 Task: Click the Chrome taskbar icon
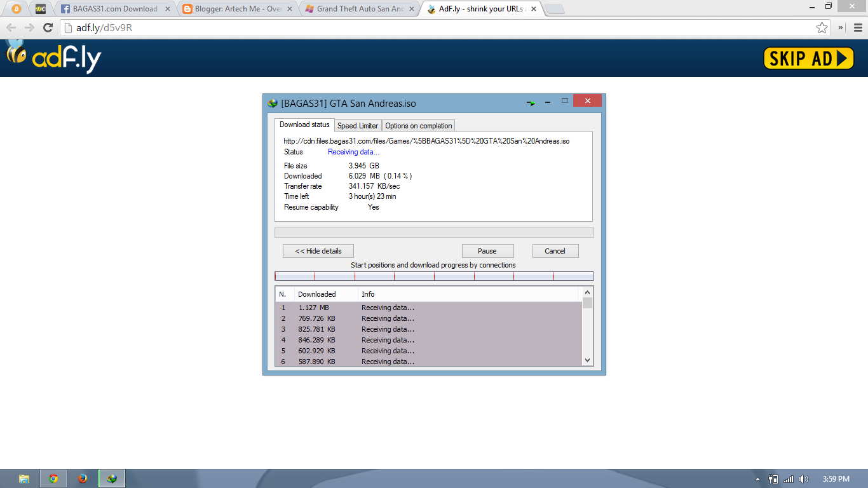pyautogui.click(x=53, y=478)
